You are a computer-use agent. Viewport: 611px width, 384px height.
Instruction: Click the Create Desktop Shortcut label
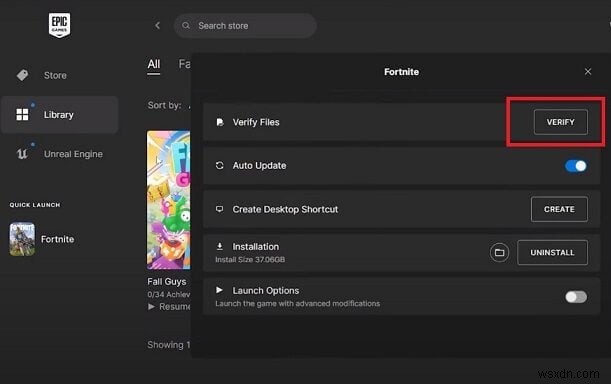pyautogui.click(x=285, y=209)
